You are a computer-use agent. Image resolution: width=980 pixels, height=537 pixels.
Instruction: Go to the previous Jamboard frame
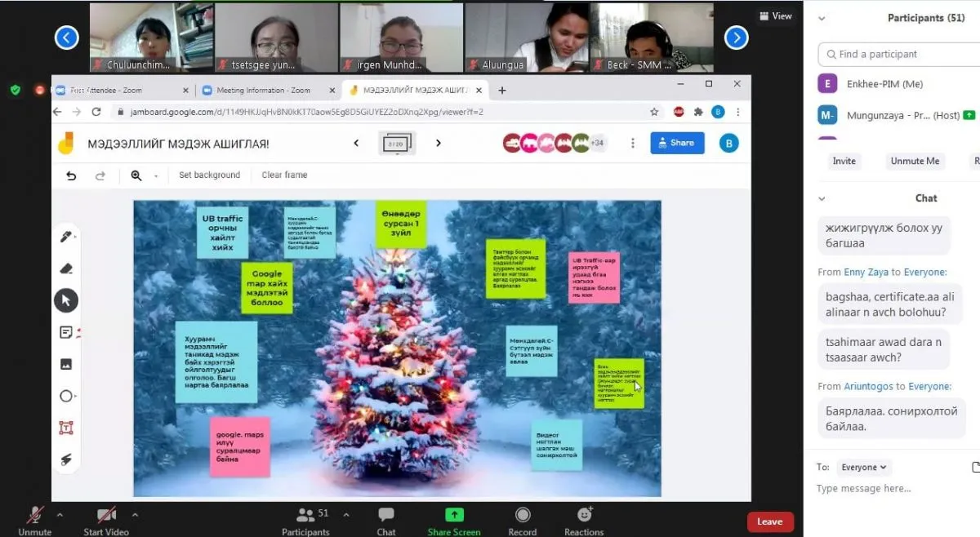tap(356, 144)
